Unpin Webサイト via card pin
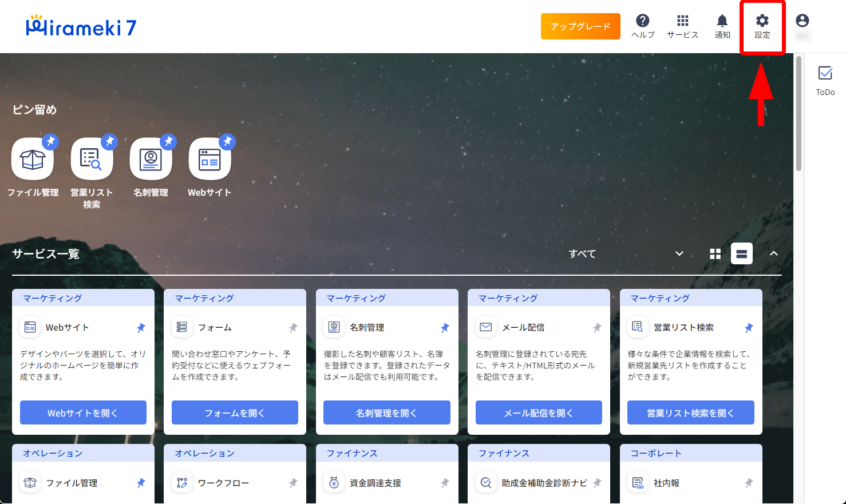 coord(141,328)
